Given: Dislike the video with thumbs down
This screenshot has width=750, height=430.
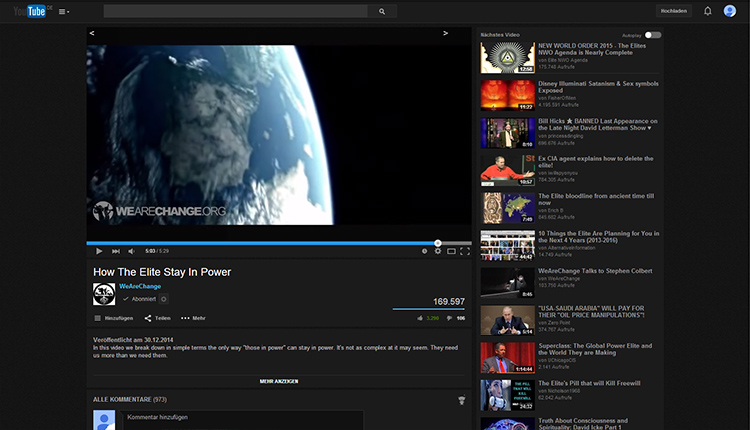Looking at the screenshot, I should (x=449, y=318).
